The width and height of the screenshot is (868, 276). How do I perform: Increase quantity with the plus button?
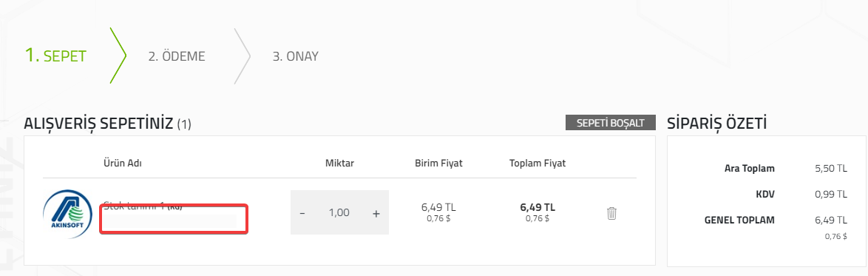(376, 213)
